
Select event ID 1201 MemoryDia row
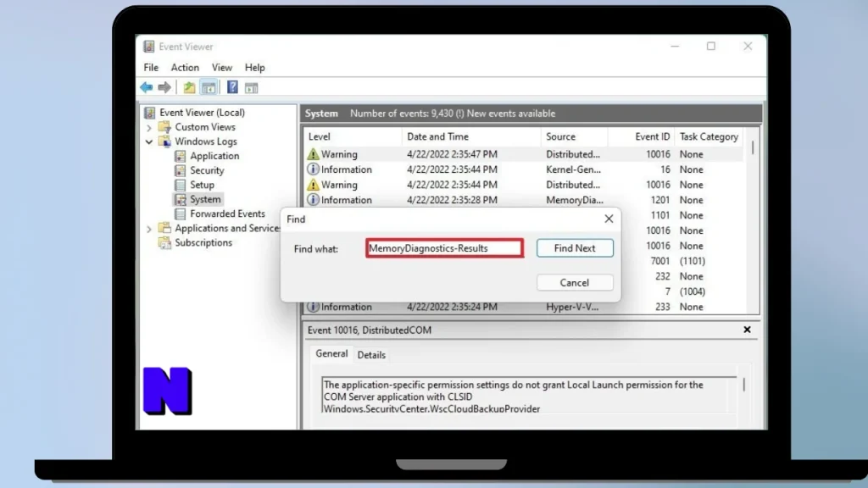[x=524, y=200]
